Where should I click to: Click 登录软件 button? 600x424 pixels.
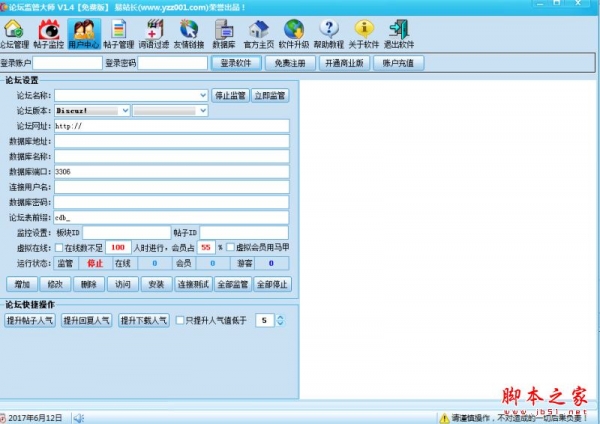click(x=236, y=63)
